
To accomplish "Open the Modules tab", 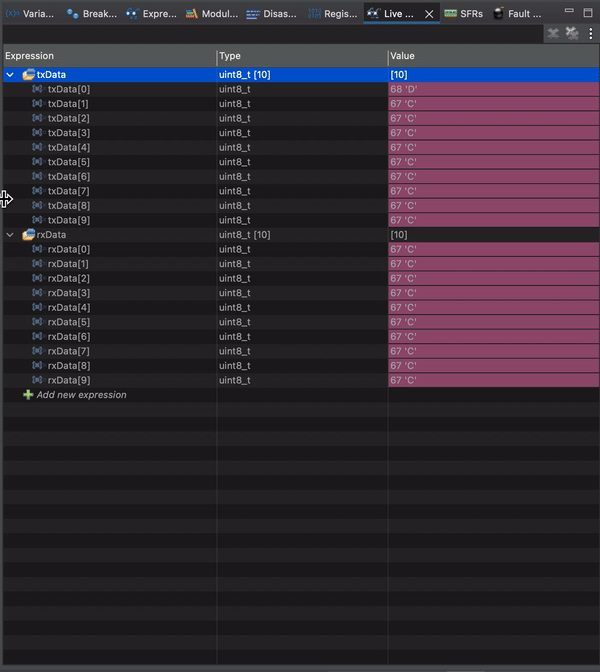I will (212, 14).
